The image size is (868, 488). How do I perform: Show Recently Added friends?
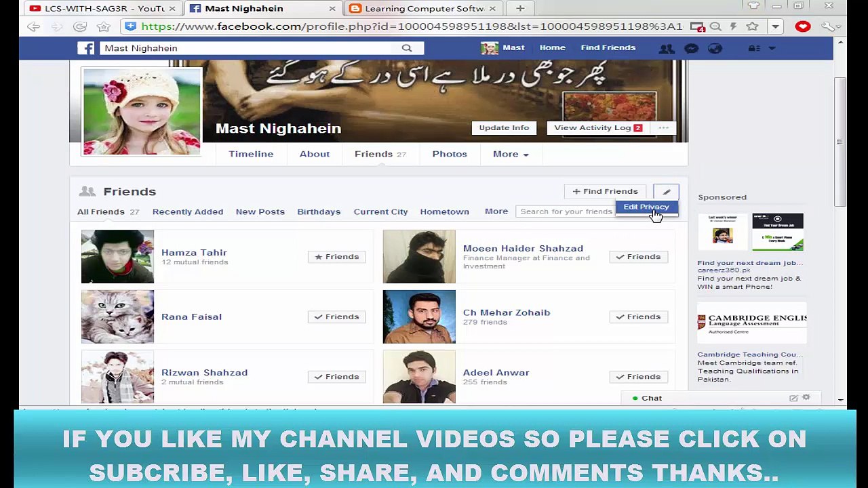tap(188, 211)
